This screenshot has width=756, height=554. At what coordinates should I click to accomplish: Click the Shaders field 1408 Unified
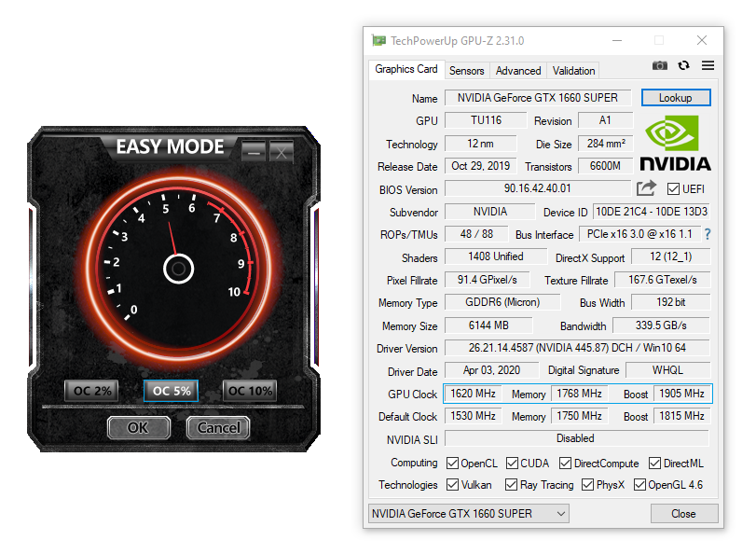coord(496,256)
